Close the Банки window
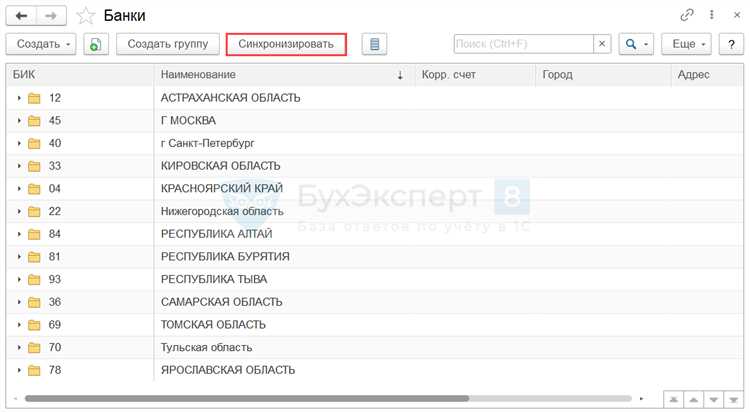This screenshot has height=413, width=750. coord(737,15)
